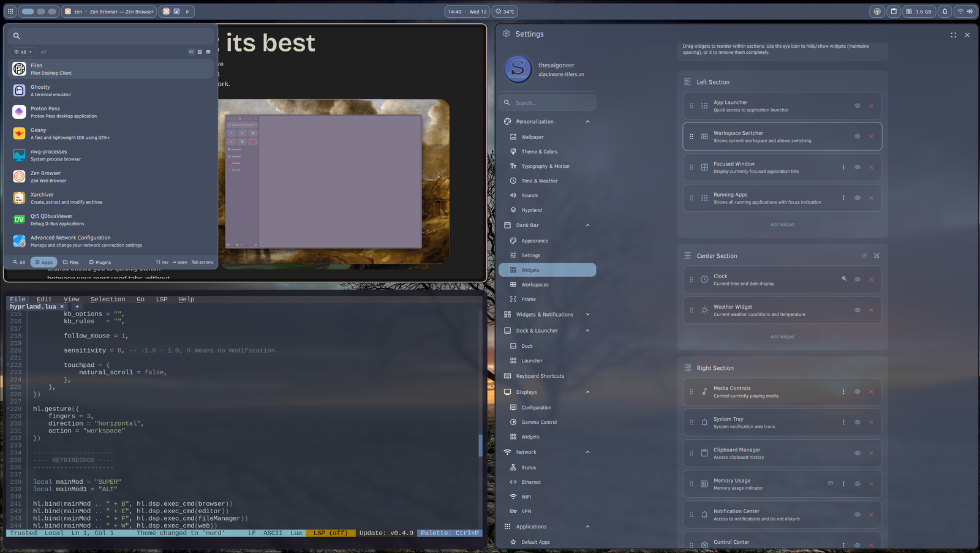This screenshot has height=553, width=980.
Task: Open the Gamma Control settings page
Action: (547, 422)
